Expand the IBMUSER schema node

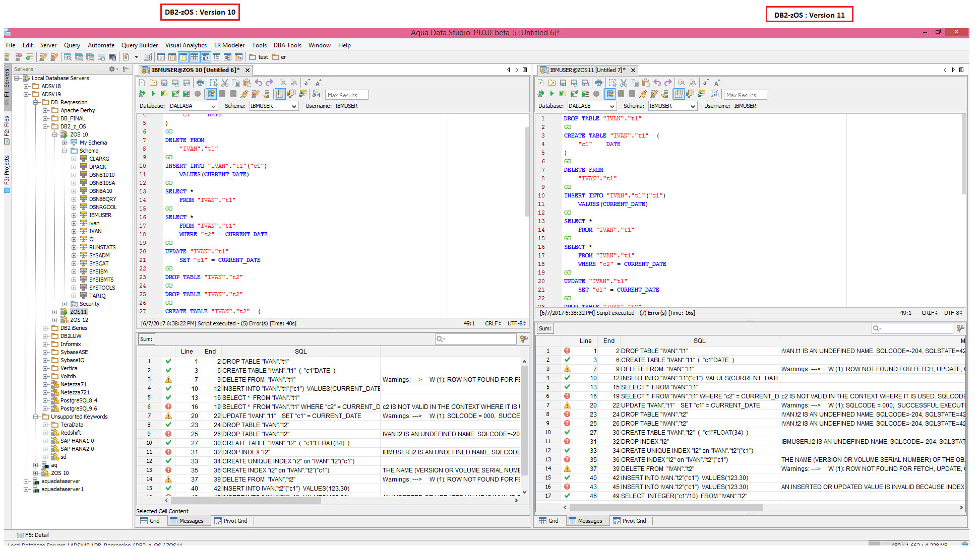[x=74, y=215]
